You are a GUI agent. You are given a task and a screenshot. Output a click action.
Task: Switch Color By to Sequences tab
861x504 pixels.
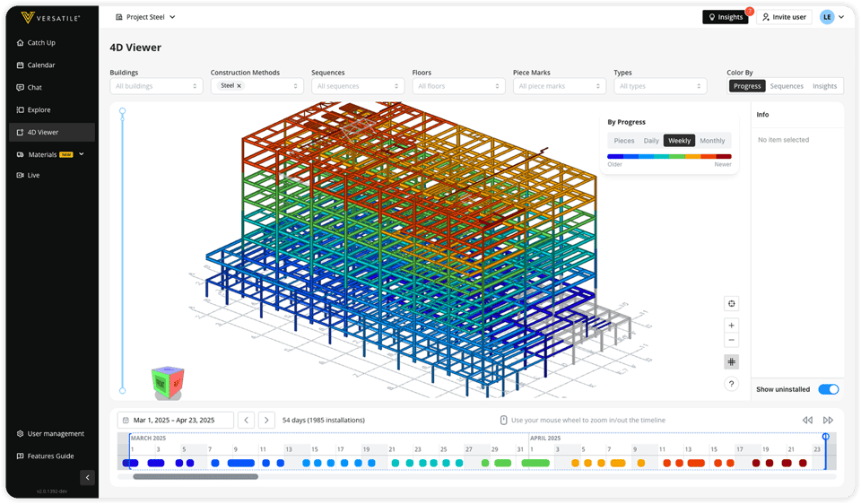[787, 86]
